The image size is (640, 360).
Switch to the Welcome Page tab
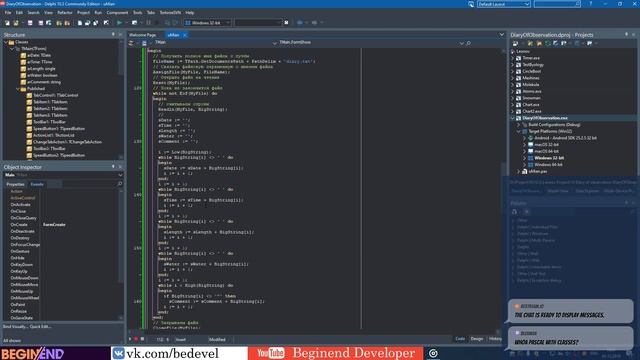tap(142, 35)
